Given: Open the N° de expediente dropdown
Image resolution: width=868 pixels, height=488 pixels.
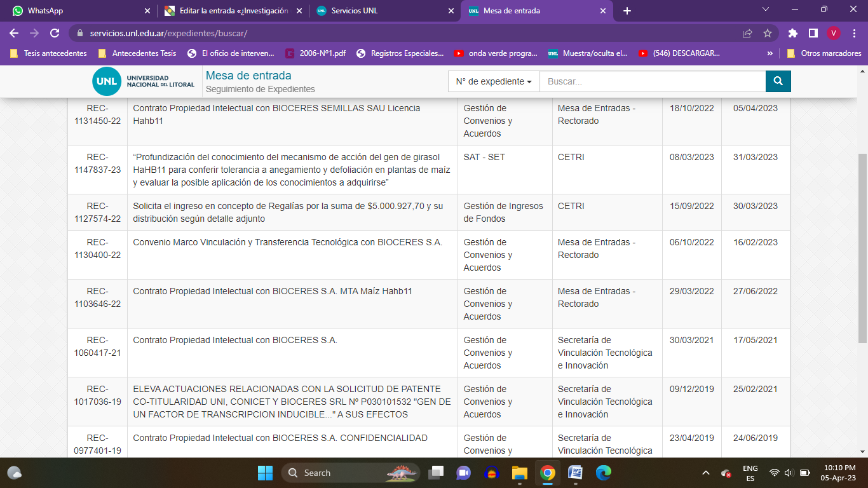Looking at the screenshot, I should 494,81.
